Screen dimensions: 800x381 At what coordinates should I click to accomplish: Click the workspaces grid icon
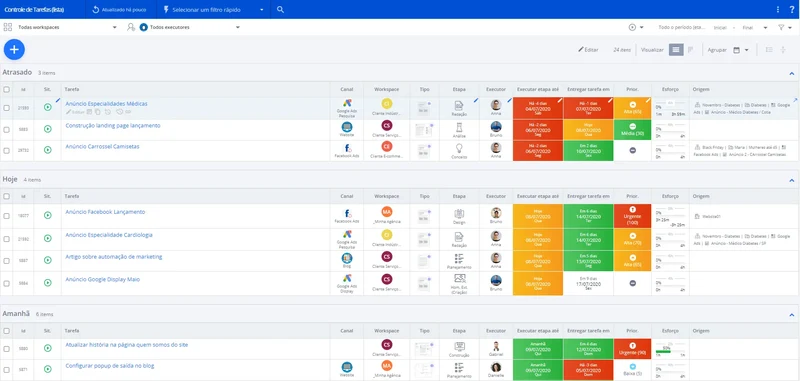(8, 27)
